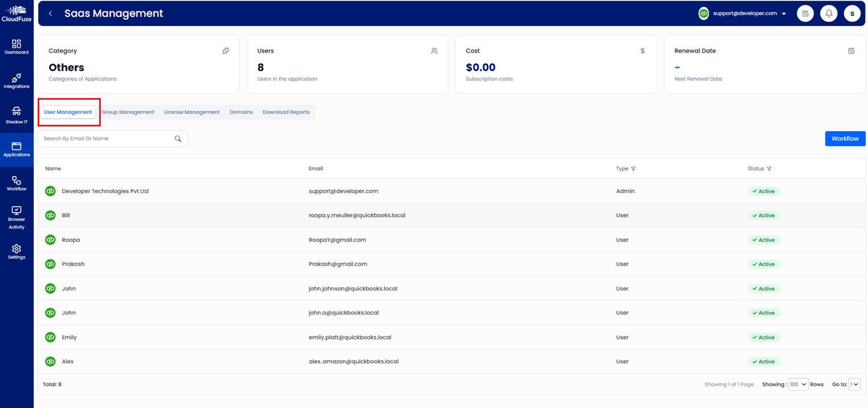The width and height of the screenshot is (868, 408).
Task: Open the Go to page dropdown
Action: (x=854, y=384)
